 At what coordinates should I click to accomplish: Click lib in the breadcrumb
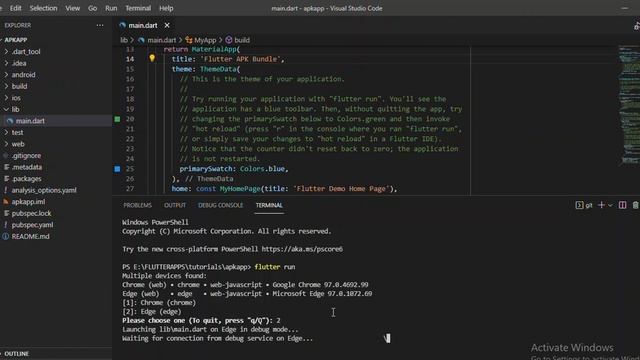124,40
